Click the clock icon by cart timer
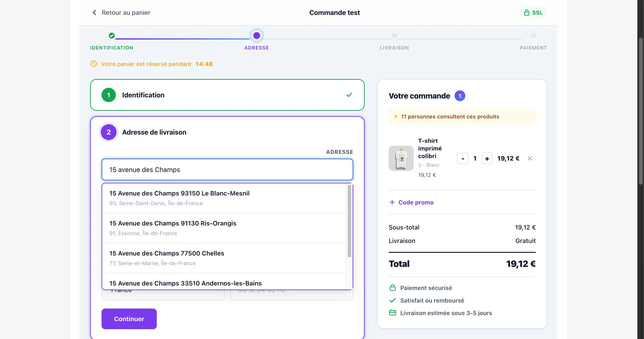The height and width of the screenshot is (339, 644). coord(94,64)
